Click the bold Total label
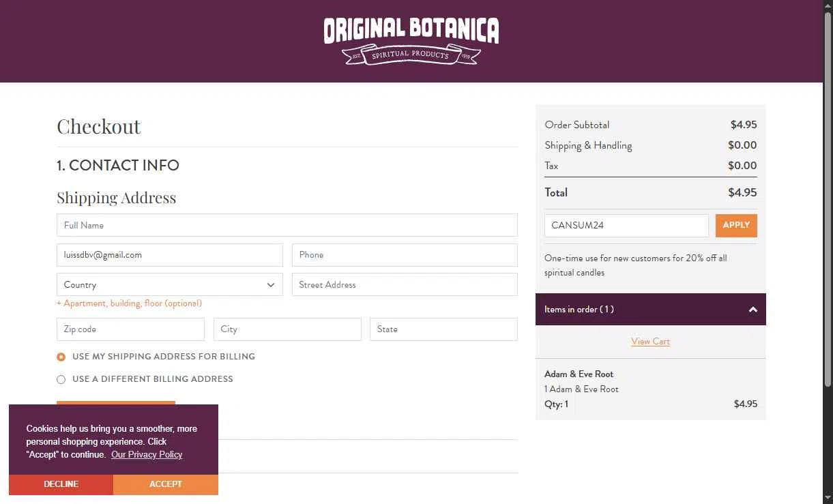 [556, 192]
